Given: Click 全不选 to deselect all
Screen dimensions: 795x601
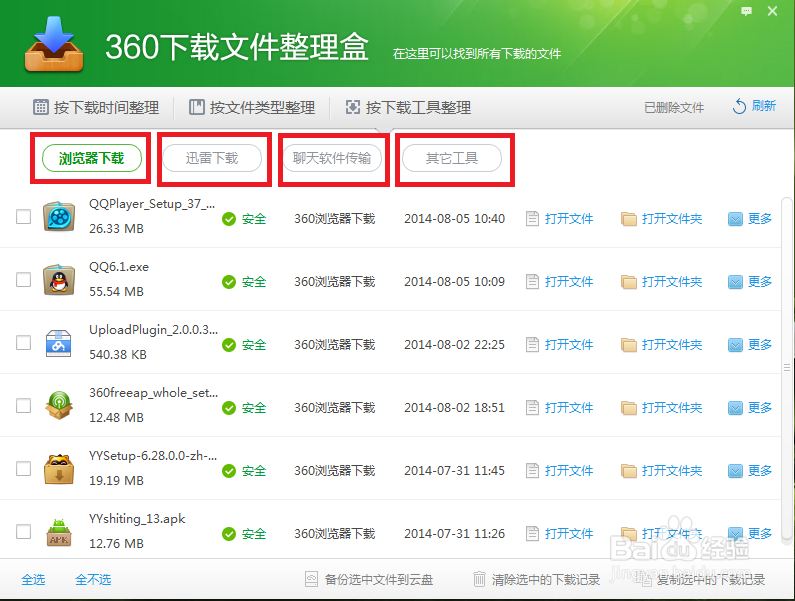Looking at the screenshot, I should pos(93,580).
